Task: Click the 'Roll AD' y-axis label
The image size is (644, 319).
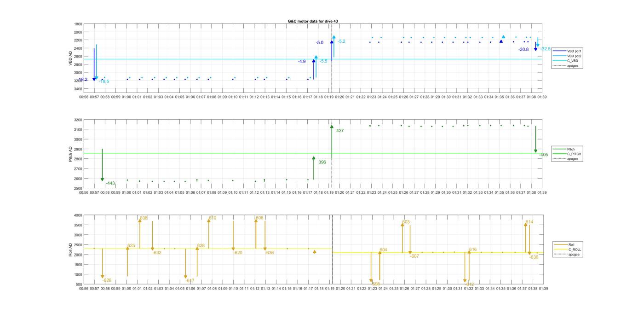Action: click(x=70, y=249)
